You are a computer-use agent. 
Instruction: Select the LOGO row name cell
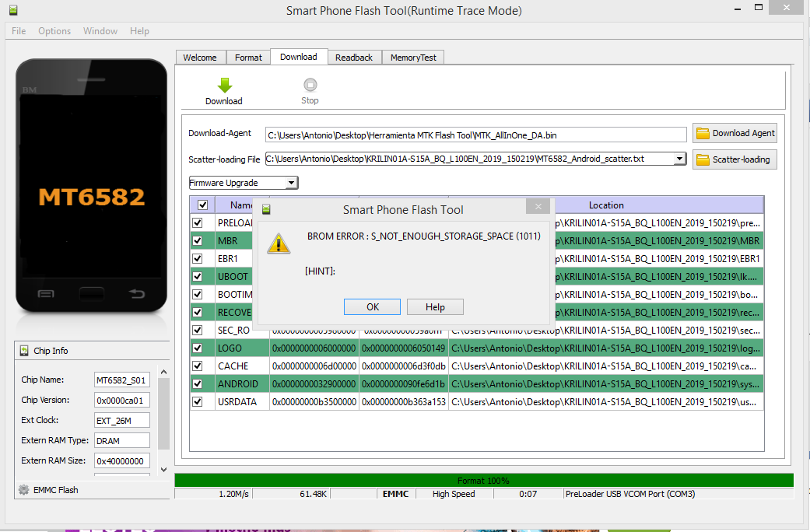tap(242, 348)
